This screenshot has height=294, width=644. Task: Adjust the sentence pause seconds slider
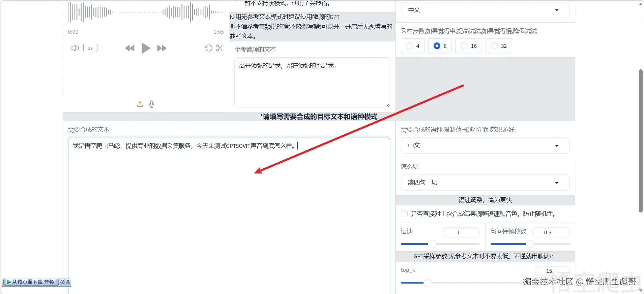click(530, 244)
